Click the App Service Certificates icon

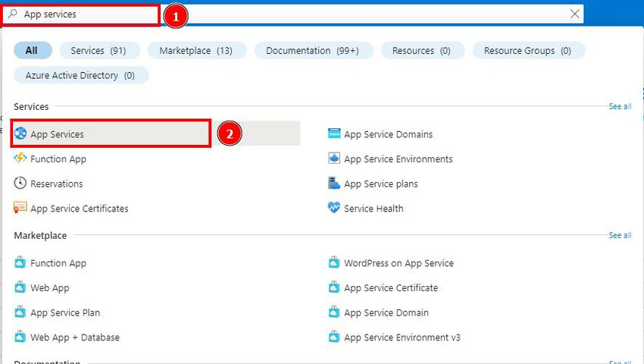coord(20,209)
